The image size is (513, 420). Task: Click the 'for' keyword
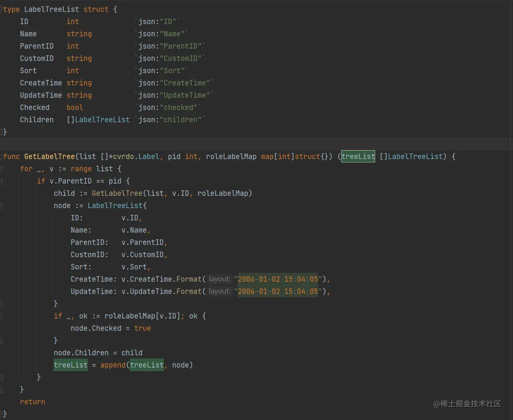(26, 169)
